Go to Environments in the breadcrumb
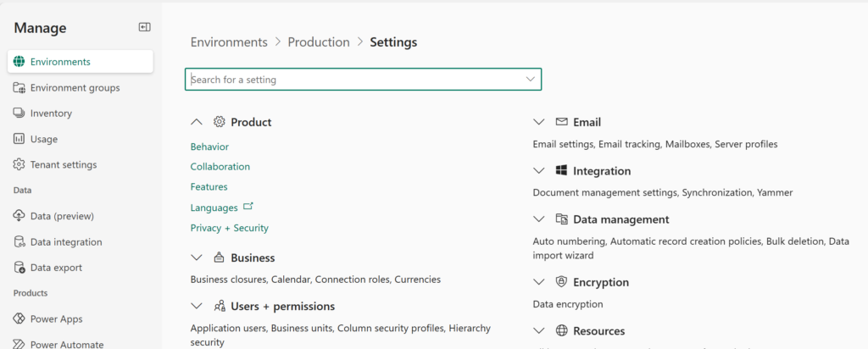 229,42
